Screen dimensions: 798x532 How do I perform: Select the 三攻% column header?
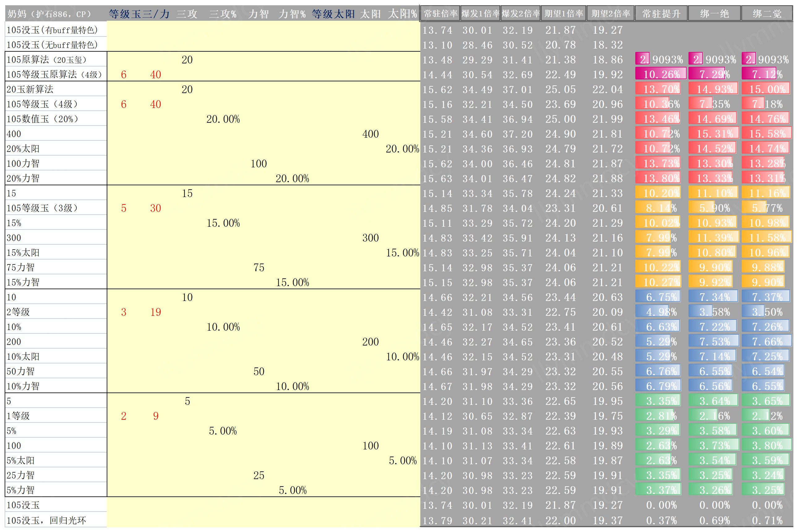(223, 14)
